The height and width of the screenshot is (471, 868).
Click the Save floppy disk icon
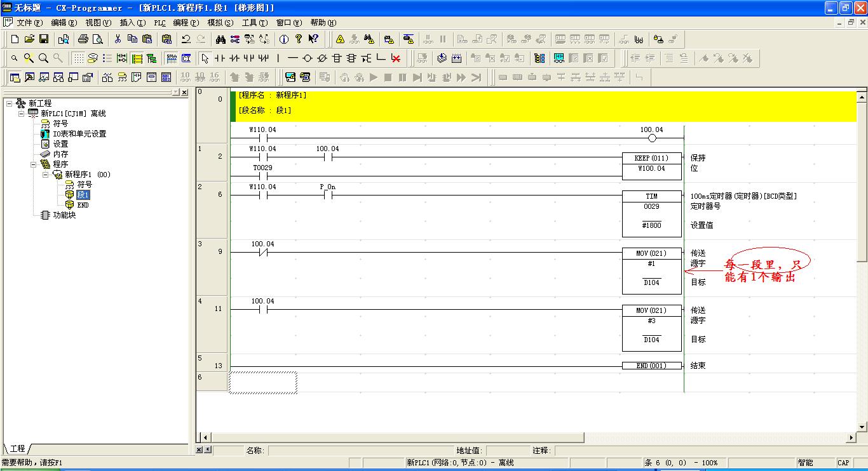(x=44, y=39)
